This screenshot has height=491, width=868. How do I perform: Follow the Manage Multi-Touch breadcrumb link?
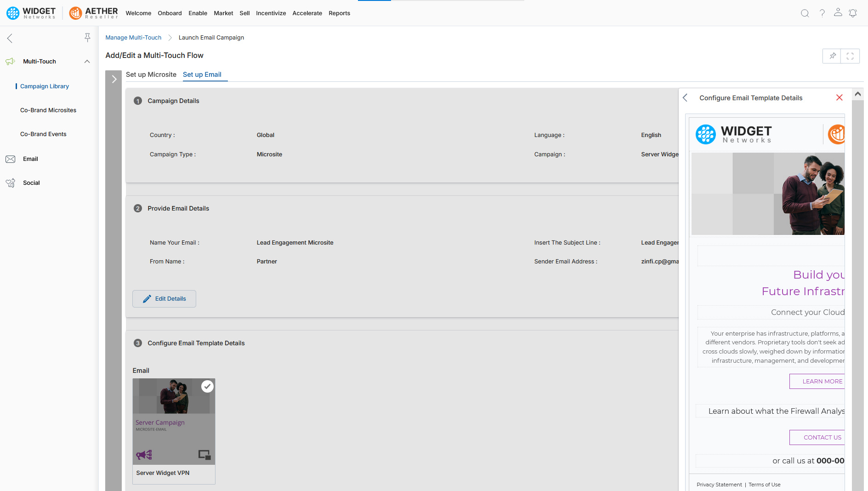click(133, 38)
